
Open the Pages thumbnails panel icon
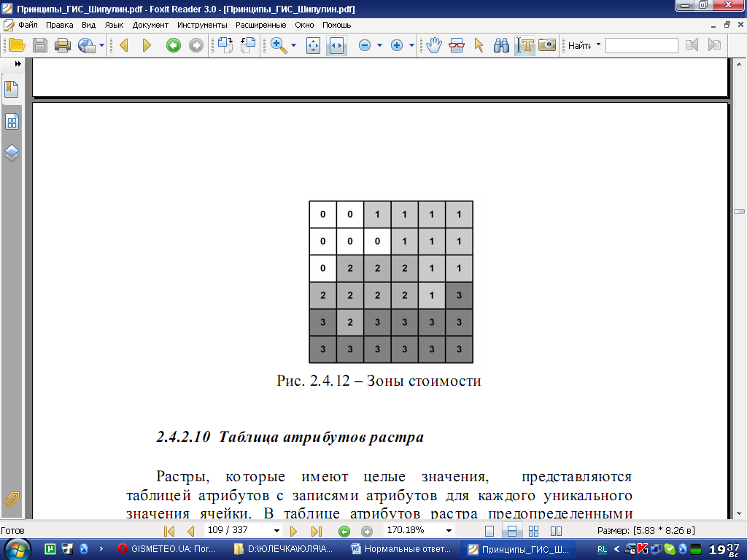pos(12,122)
